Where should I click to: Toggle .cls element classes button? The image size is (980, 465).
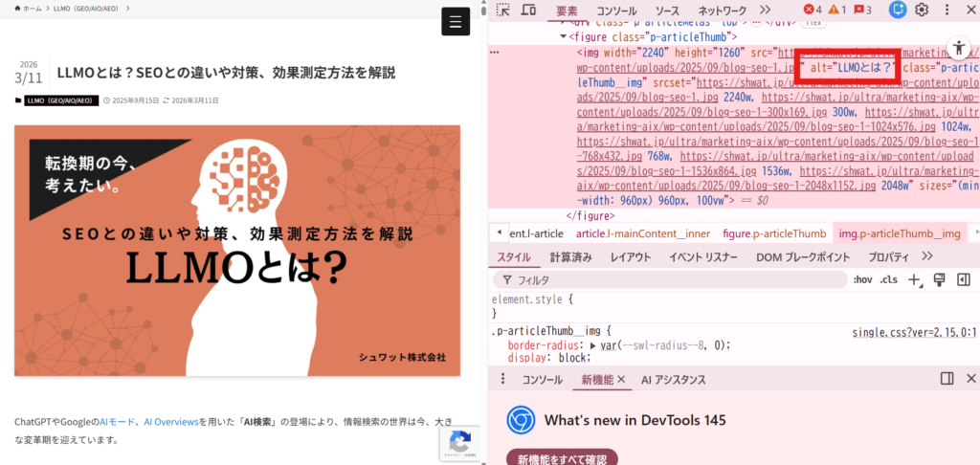pos(888,280)
